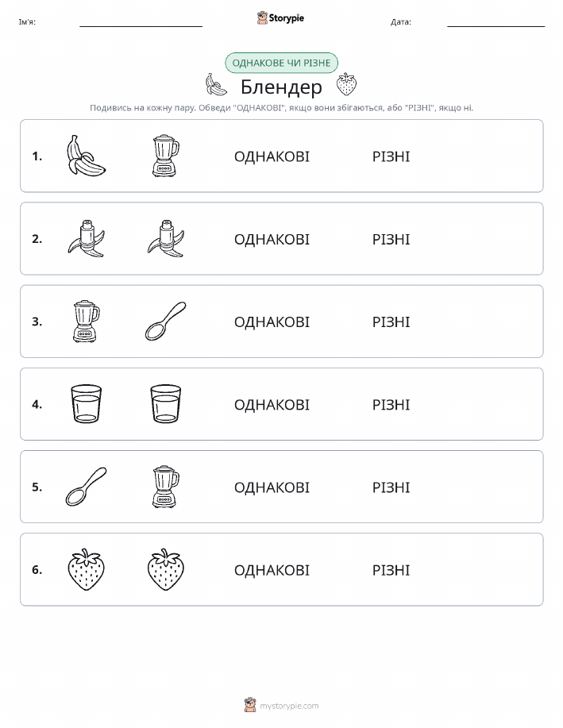Click the spoon image in row 3
Screen dimensions: 563x728
(x=165, y=322)
